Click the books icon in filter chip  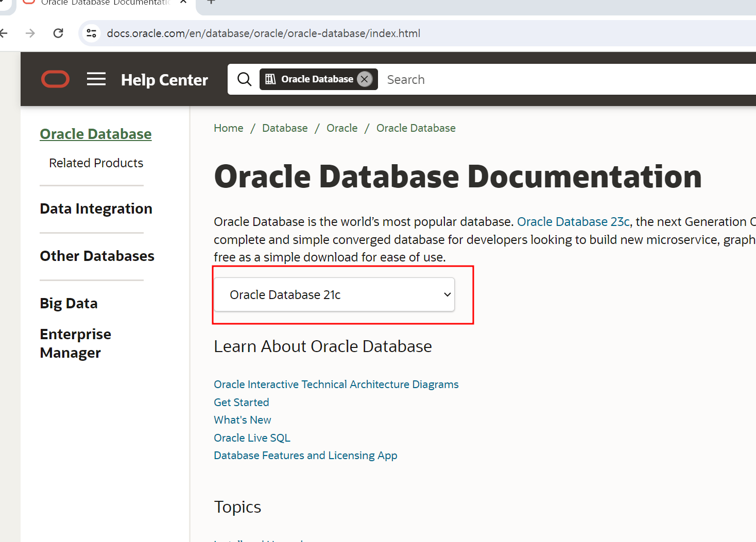click(270, 79)
